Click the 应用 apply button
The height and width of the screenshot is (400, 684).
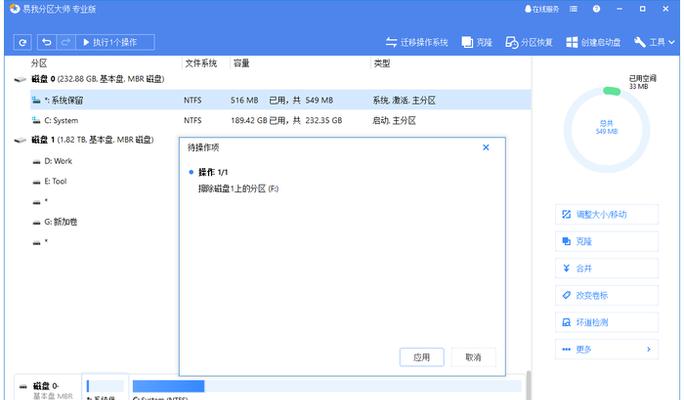tap(422, 357)
